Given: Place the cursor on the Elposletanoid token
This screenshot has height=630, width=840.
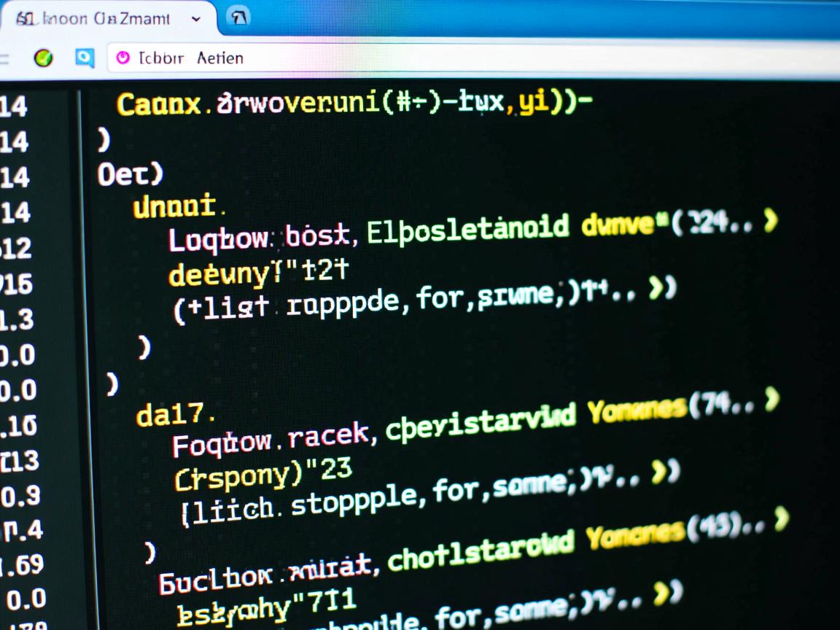Looking at the screenshot, I should (x=467, y=229).
